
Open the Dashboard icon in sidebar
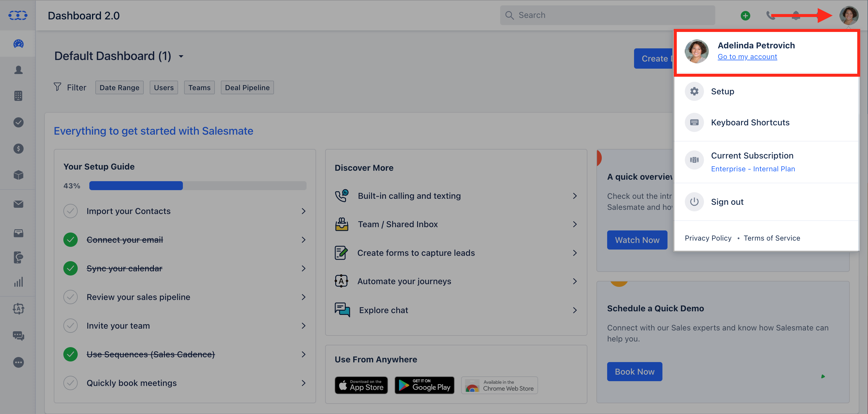[18, 44]
